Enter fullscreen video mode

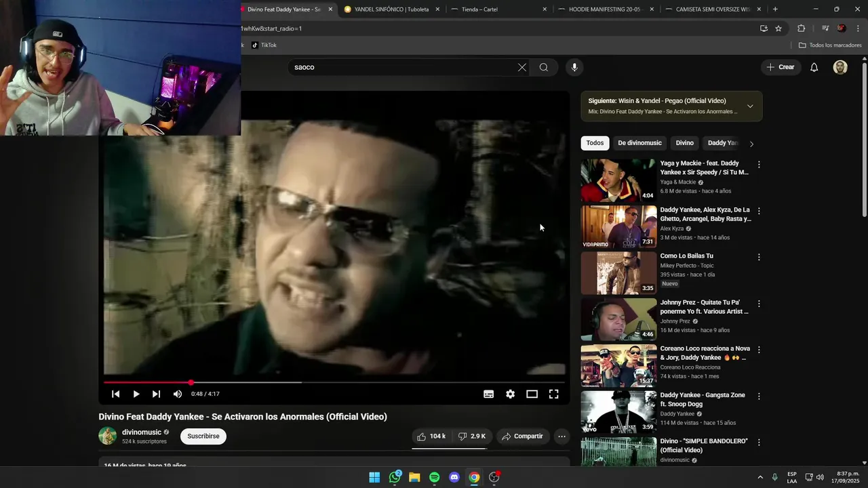pyautogui.click(x=553, y=394)
